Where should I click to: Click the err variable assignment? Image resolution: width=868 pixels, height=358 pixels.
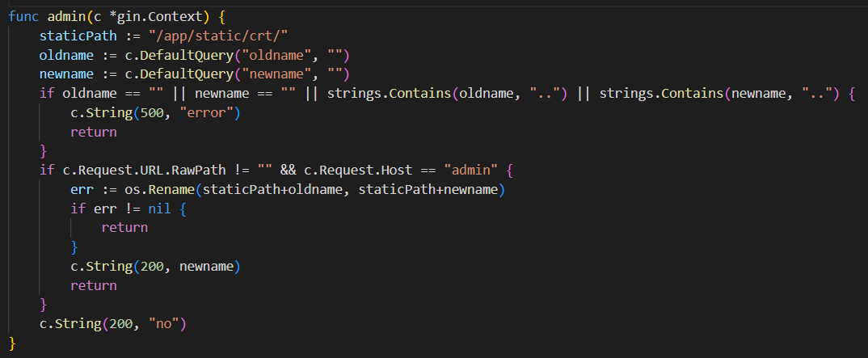82,190
